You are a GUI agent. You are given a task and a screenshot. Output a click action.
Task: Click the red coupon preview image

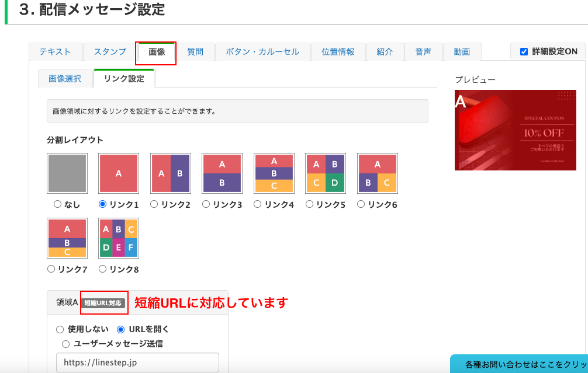tap(516, 130)
